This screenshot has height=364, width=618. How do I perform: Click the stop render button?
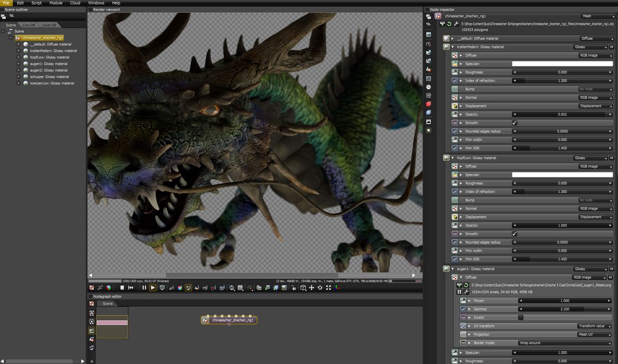(122, 288)
